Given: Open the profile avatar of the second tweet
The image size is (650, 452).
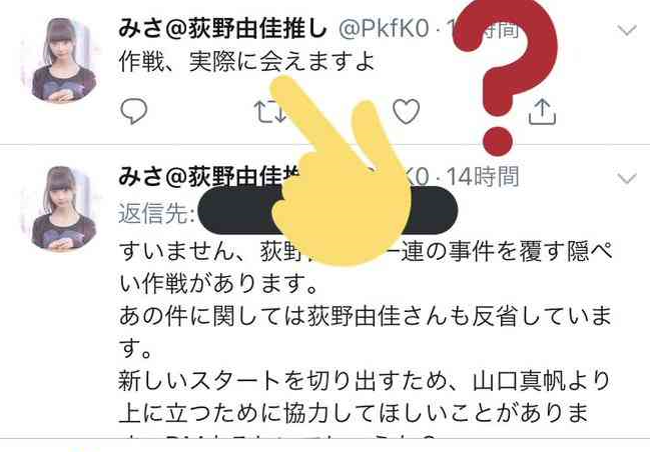Looking at the screenshot, I should click(63, 209).
